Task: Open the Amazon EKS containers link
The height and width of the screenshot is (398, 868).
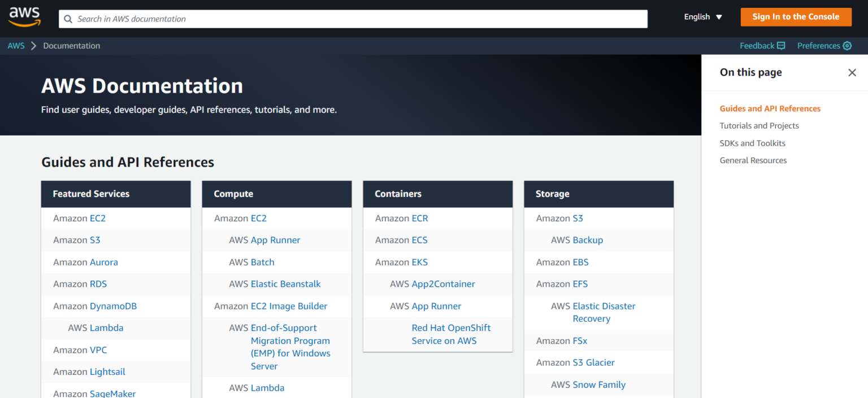Action: [x=419, y=262]
